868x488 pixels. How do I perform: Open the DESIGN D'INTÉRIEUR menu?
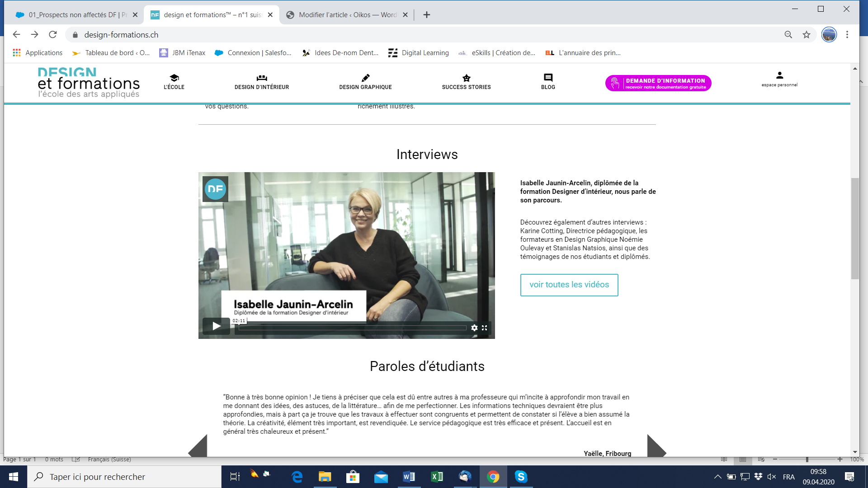pyautogui.click(x=261, y=82)
